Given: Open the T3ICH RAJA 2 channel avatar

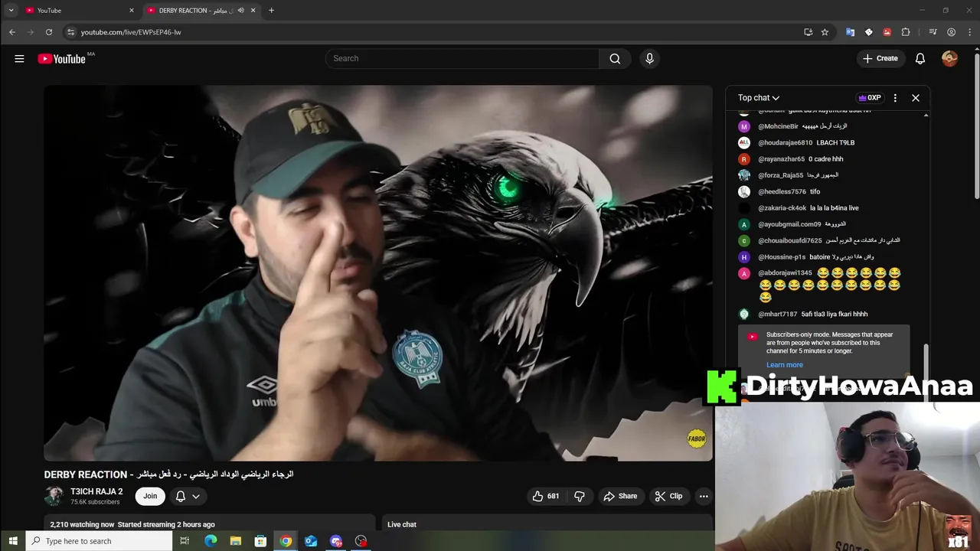Looking at the screenshot, I should [x=54, y=496].
